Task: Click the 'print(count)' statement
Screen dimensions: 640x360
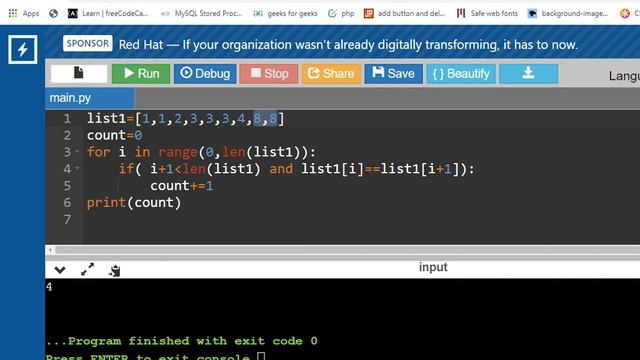Action: pyautogui.click(x=134, y=202)
